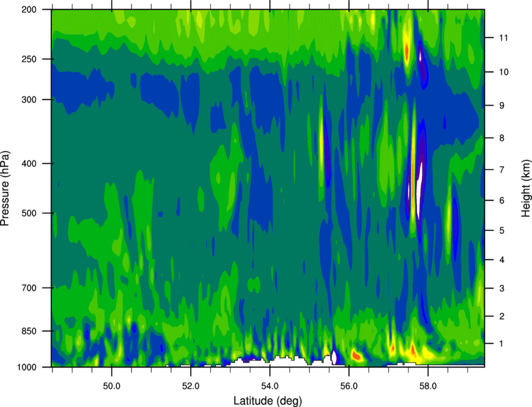Image resolution: width=532 pixels, height=407 pixels.
Task: Click pressure tick label 400
Action: [29, 163]
